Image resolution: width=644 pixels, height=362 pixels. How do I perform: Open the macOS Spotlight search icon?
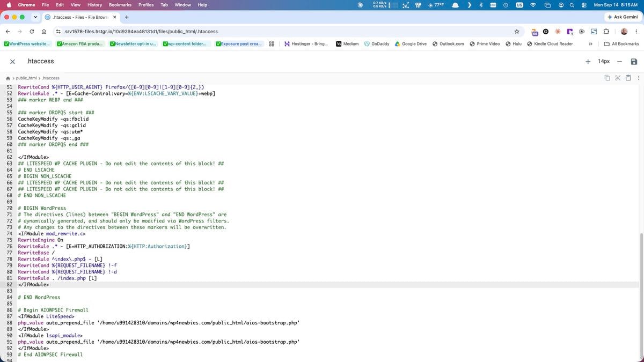573,5
